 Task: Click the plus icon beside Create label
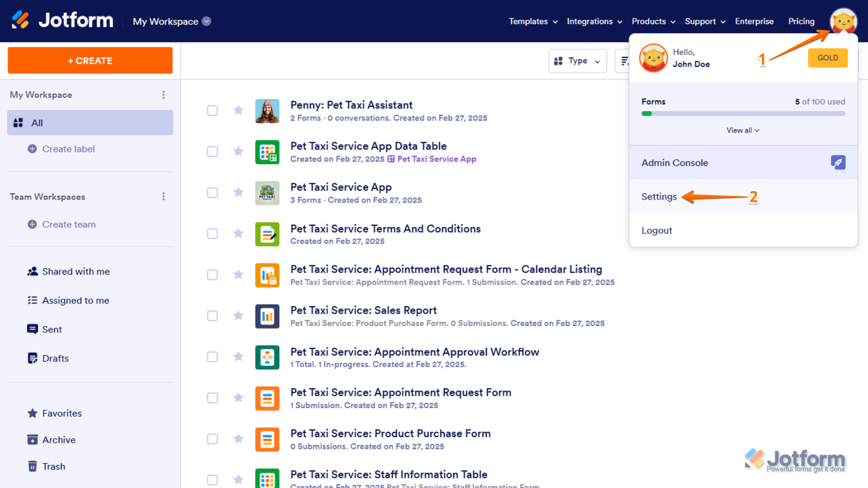click(x=32, y=149)
